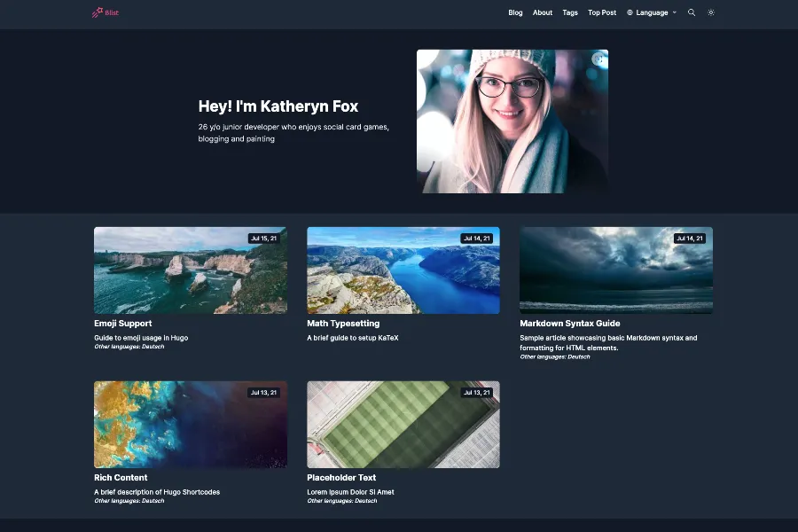
Task: Expand the Language dropdown chevron
Action: [x=675, y=12]
